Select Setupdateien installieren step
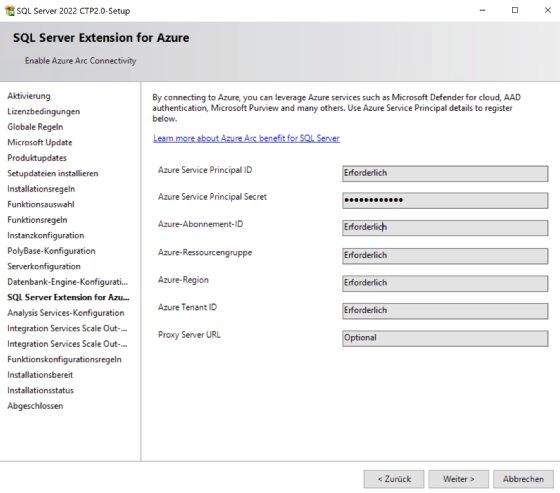Viewport: 560px width, 493px height. (x=52, y=173)
